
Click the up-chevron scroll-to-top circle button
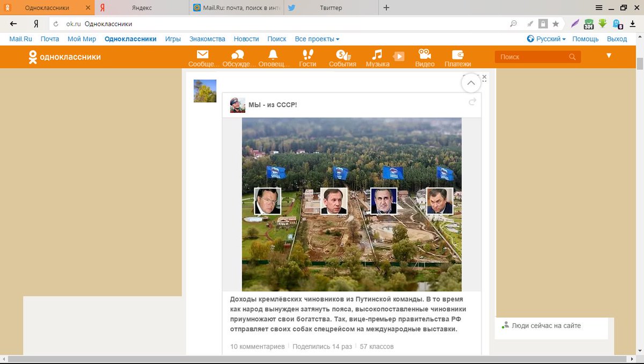click(x=471, y=83)
